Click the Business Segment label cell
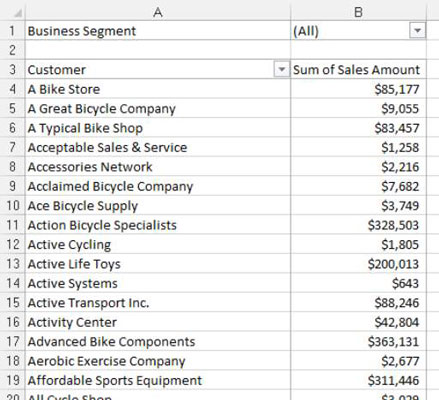This screenshot has width=439, height=400. click(158, 31)
